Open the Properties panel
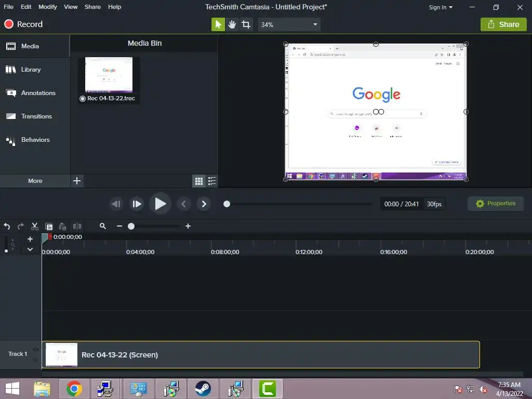The height and width of the screenshot is (399, 532). point(496,204)
